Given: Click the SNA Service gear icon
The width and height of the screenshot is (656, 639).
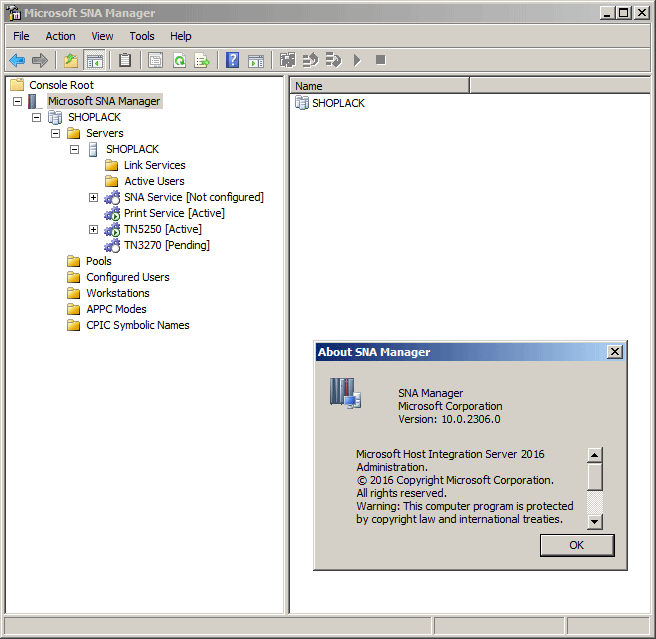Looking at the screenshot, I should (112, 198).
